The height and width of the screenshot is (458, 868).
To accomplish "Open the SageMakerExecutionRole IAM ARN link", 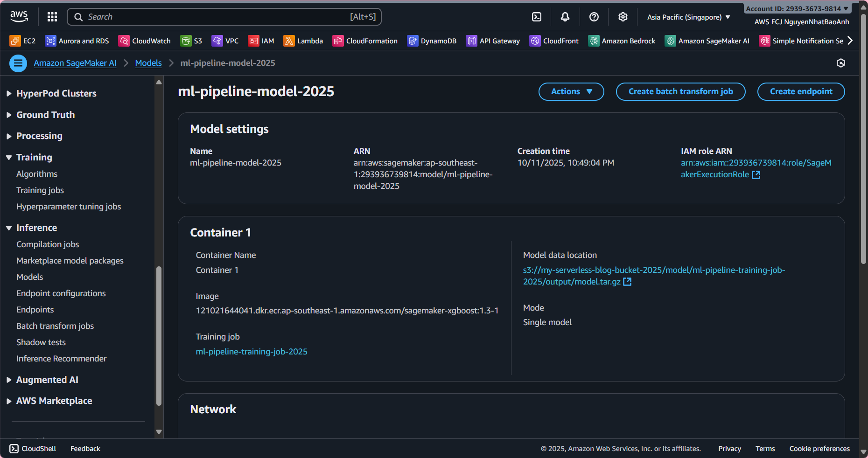I will (756, 168).
